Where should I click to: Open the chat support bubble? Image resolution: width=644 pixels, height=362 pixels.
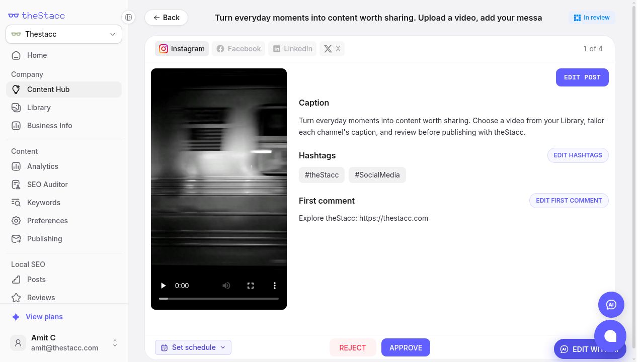610,336
